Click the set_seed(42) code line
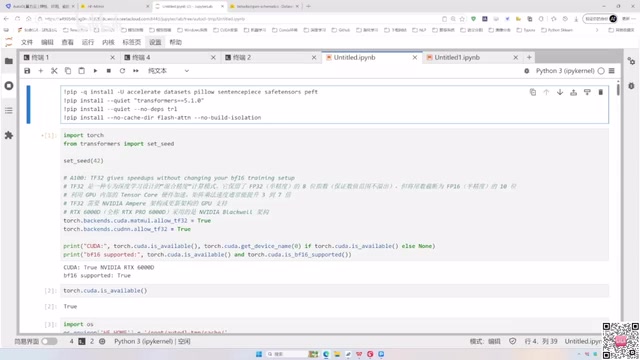This screenshot has width=640, height=360. click(x=83, y=161)
